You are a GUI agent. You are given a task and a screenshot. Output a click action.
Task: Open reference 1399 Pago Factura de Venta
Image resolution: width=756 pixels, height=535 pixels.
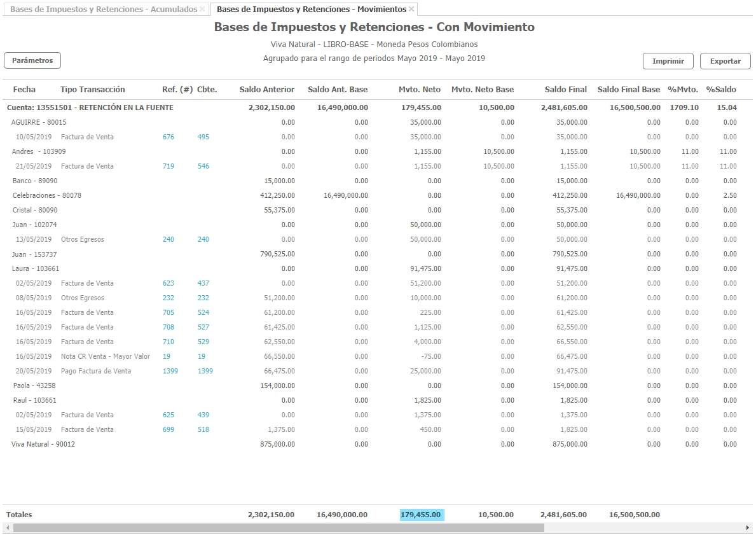pos(170,371)
